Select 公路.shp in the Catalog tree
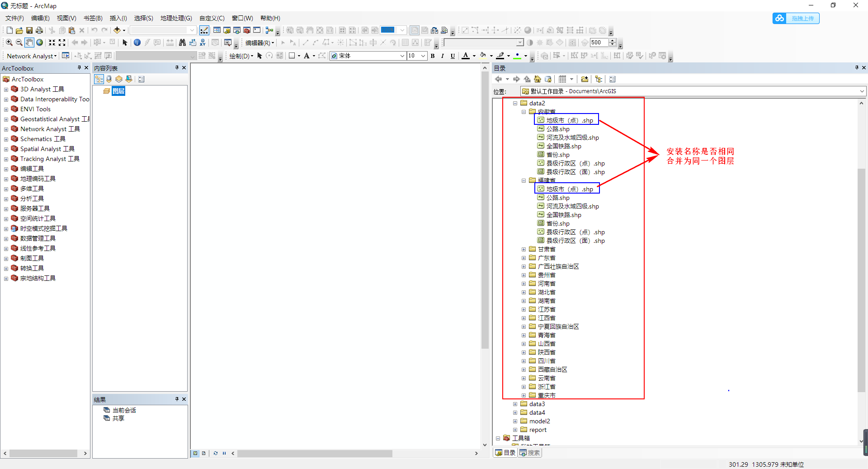Image resolution: width=868 pixels, height=469 pixels. coord(558,129)
